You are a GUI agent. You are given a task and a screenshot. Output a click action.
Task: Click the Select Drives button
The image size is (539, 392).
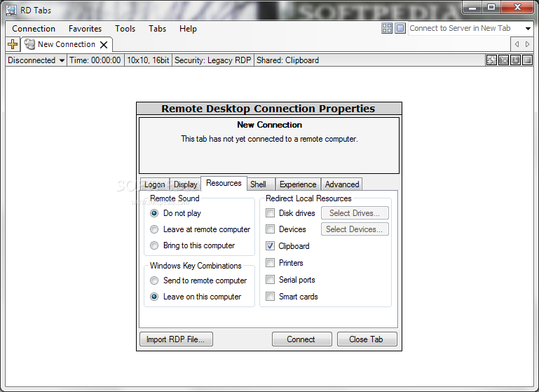tap(355, 213)
